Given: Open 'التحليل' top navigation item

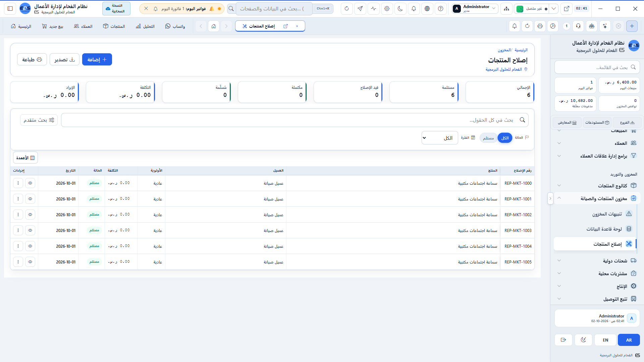Looking at the screenshot, I should click(x=145, y=26).
